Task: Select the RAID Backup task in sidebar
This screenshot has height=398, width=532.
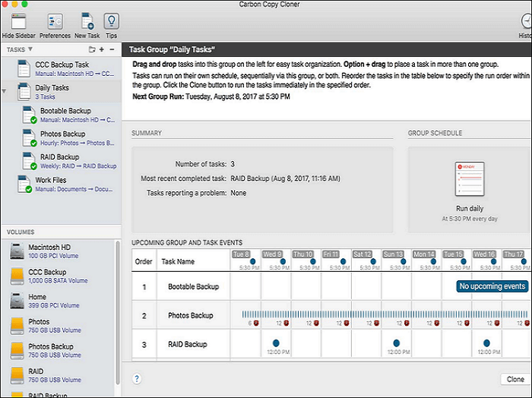Action: pos(61,161)
